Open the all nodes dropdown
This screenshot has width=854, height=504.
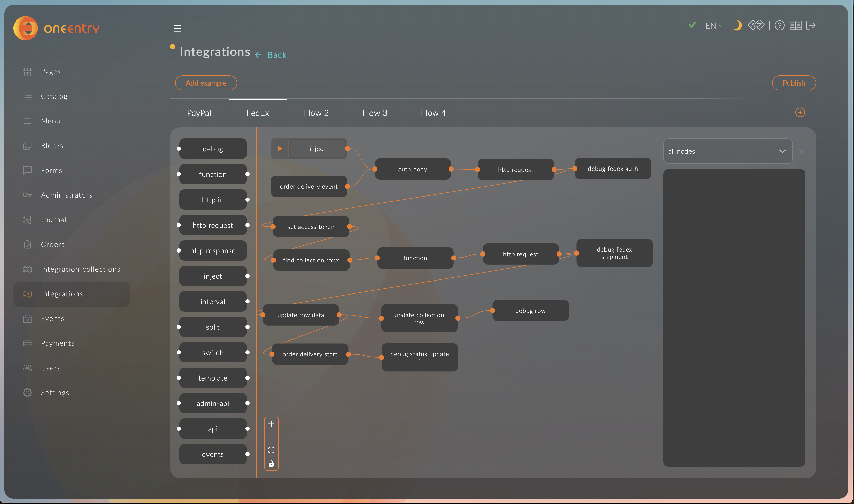tap(727, 151)
